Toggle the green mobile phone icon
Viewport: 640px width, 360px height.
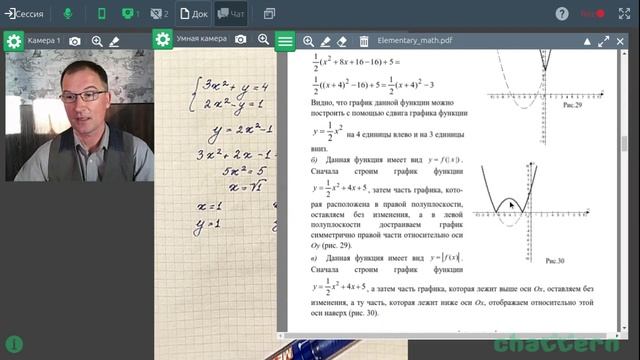click(102, 13)
